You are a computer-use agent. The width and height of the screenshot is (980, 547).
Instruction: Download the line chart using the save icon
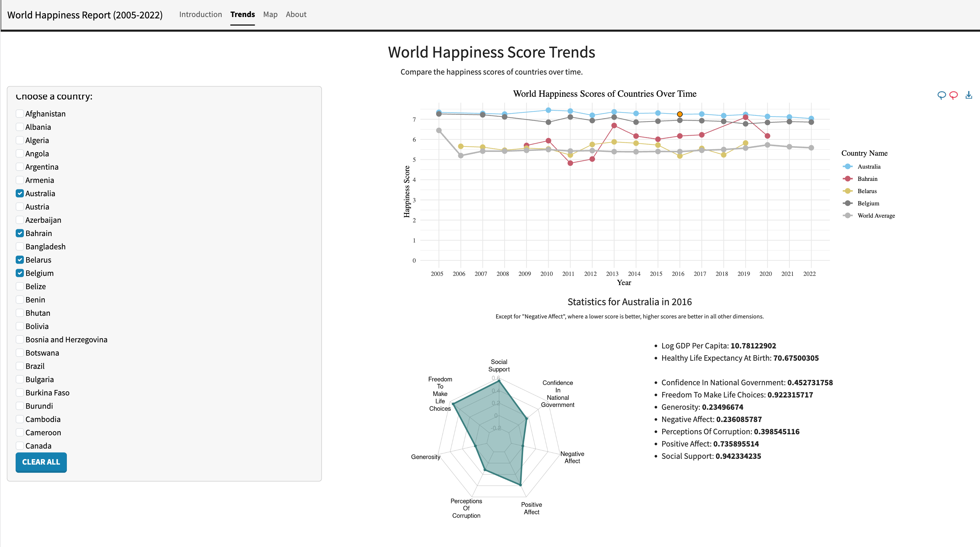968,95
